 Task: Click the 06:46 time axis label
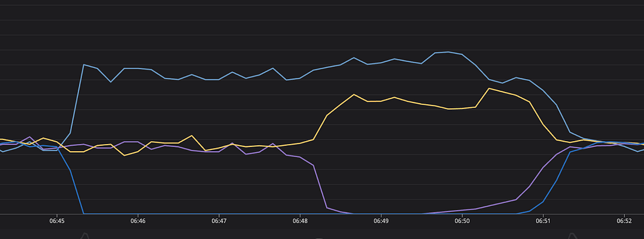pyautogui.click(x=138, y=220)
